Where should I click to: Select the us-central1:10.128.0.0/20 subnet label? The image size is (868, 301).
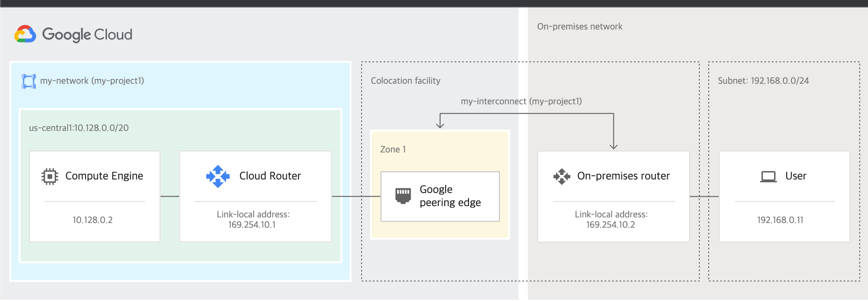tap(79, 128)
